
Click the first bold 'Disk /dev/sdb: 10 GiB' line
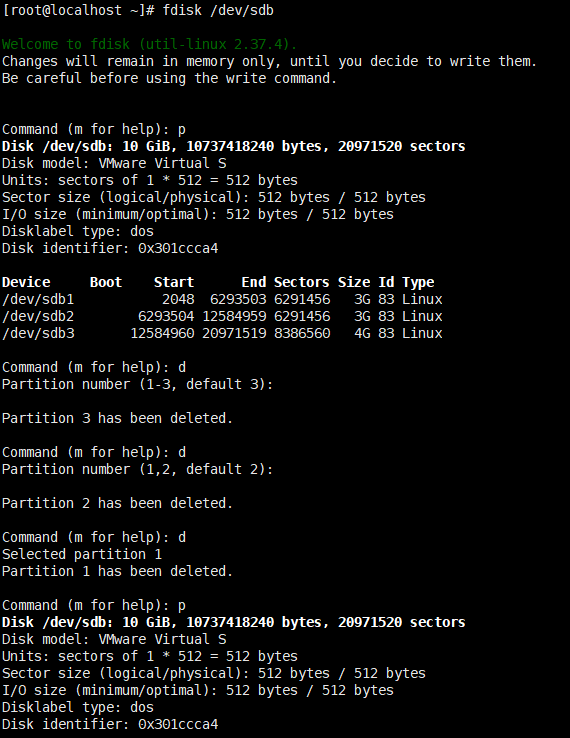233,146
